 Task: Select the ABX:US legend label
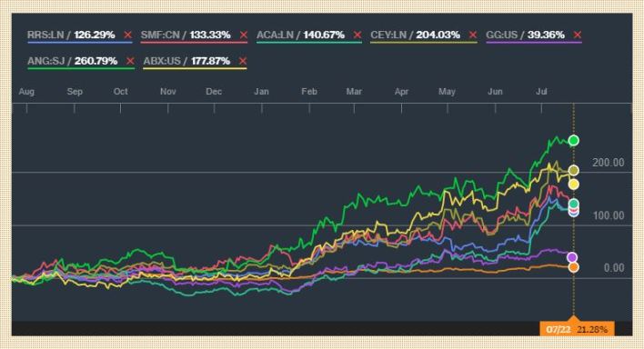point(162,61)
